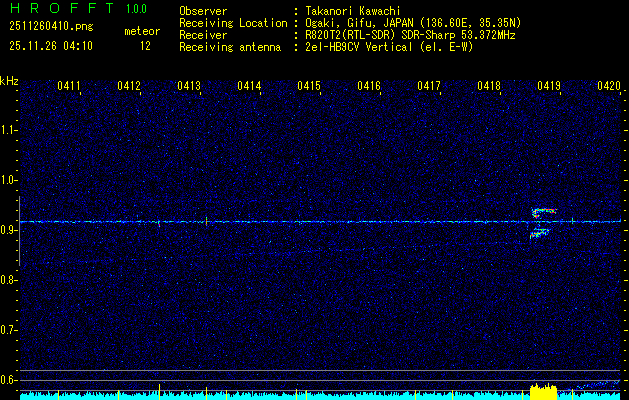Click the 0.7 frequency axis label
Screen dimensions: 629x400
coord(9,329)
